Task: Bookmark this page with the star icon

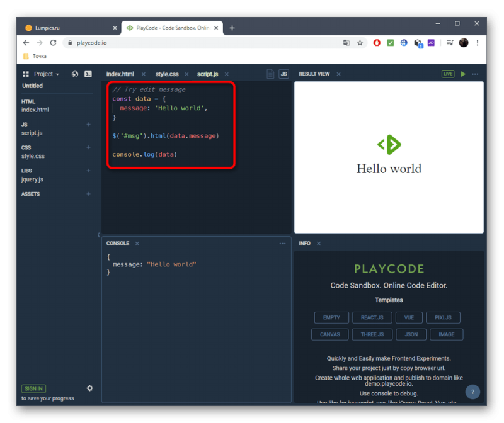Action: [360, 43]
